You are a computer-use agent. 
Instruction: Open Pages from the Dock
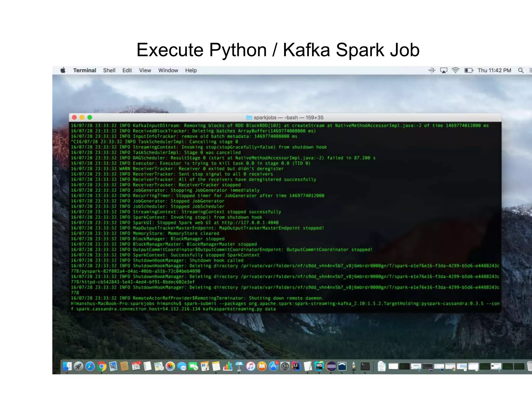tap(205, 366)
